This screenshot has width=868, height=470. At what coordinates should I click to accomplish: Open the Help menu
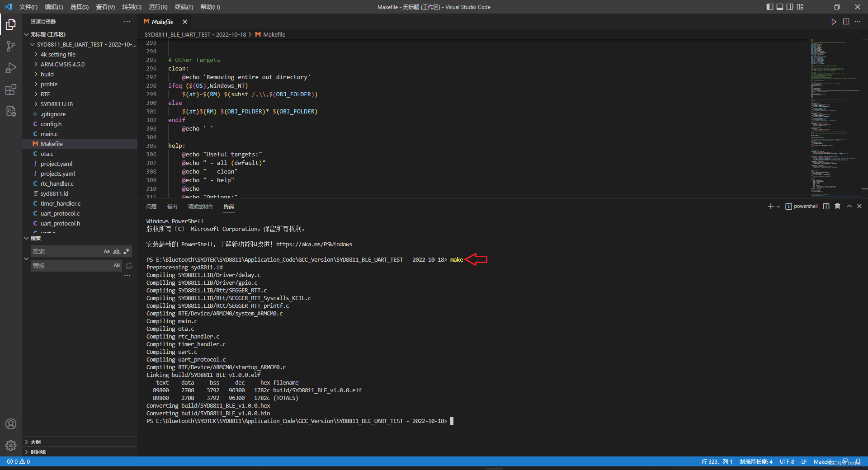(x=210, y=7)
